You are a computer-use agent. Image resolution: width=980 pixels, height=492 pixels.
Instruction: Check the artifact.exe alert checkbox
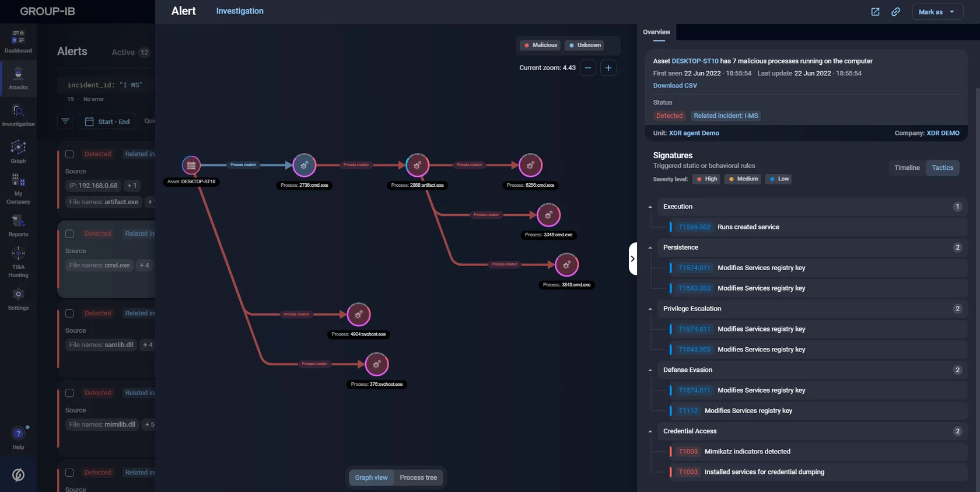[69, 154]
